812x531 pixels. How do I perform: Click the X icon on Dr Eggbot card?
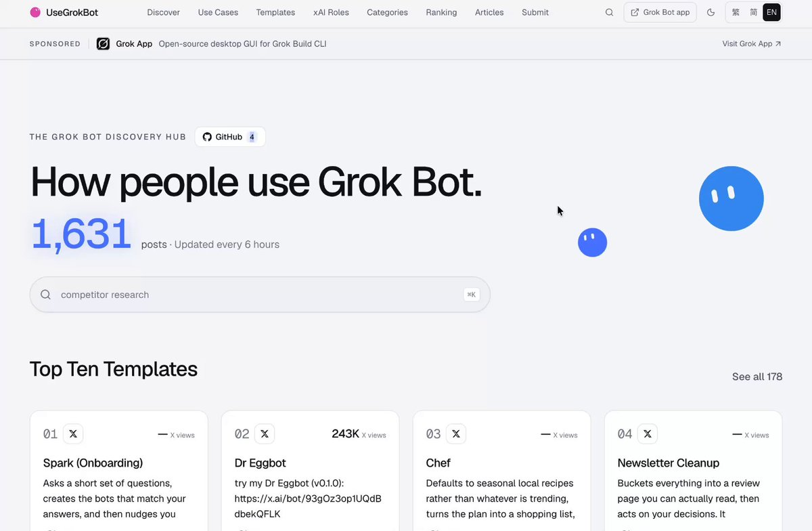[x=265, y=434]
